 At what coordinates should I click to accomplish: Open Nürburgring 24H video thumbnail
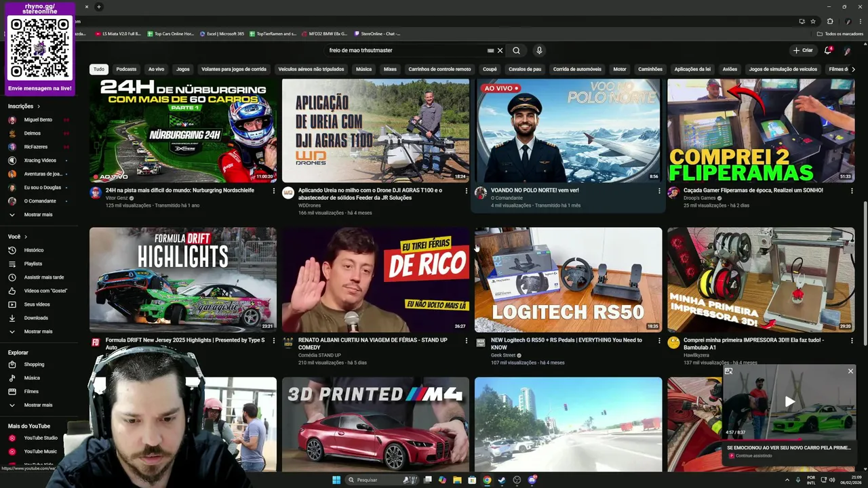click(183, 131)
